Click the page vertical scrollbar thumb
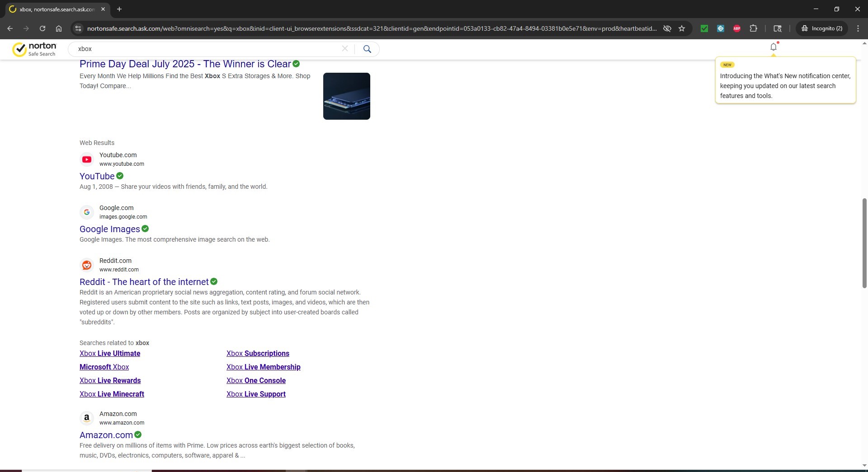The image size is (868, 472). click(864, 243)
